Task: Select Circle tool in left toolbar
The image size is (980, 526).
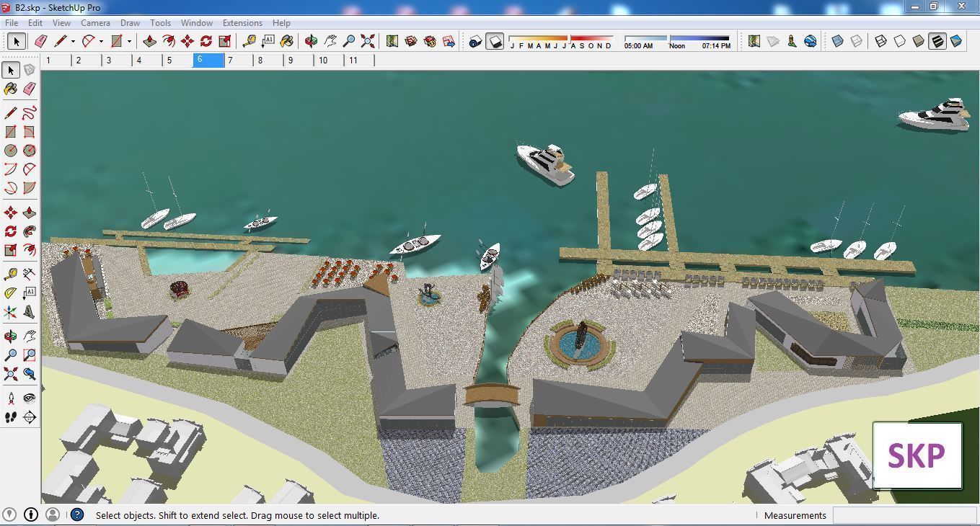Action: 11,151
